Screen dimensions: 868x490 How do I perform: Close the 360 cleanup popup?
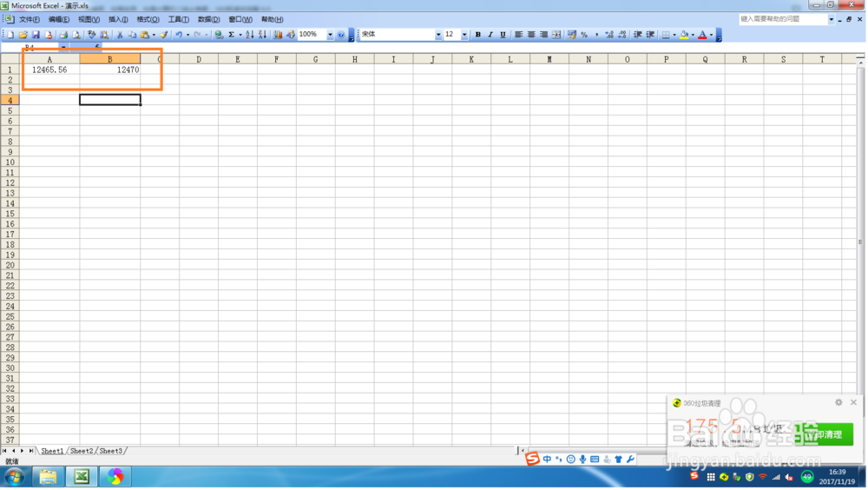[x=855, y=403]
